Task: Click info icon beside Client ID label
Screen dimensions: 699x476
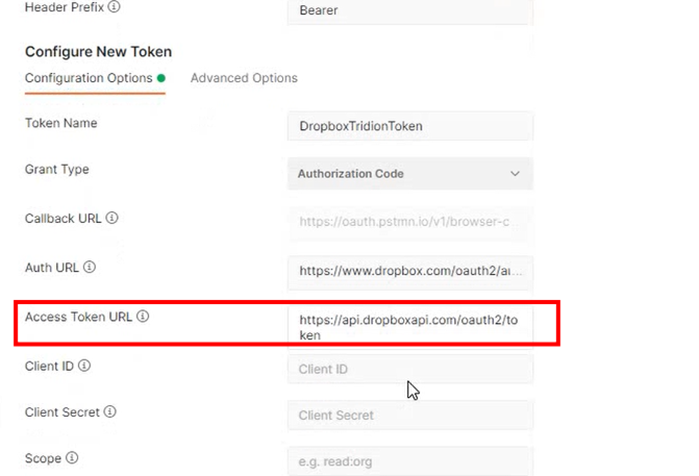Action: [84, 365]
